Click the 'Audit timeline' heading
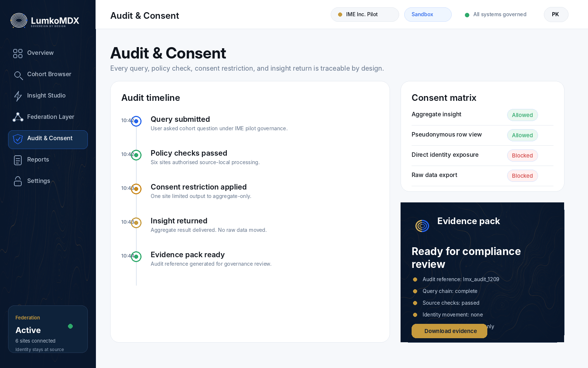The height and width of the screenshot is (368, 588). (x=151, y=98)
